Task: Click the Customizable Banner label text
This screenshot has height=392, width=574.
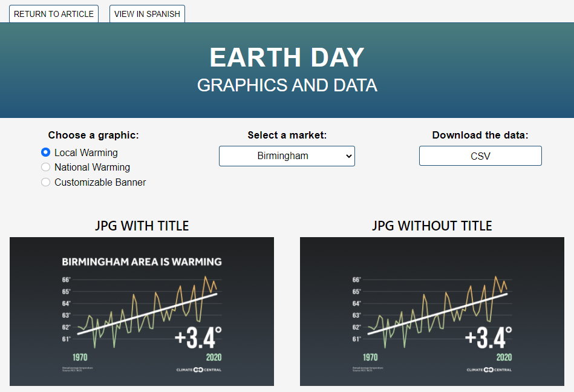Action: tap(100, 182)
